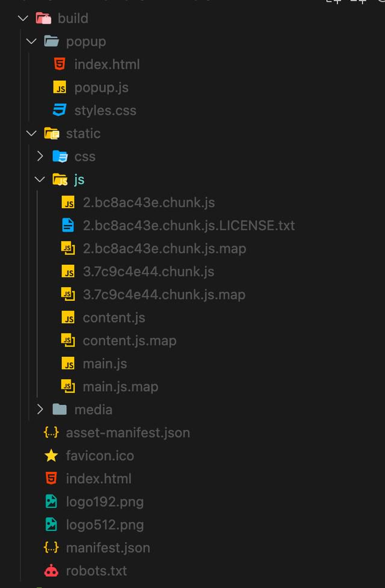The image size is (385, 588).
Task: Click the HTML5 icon beside popup index.html
Action: click(59, 64)
